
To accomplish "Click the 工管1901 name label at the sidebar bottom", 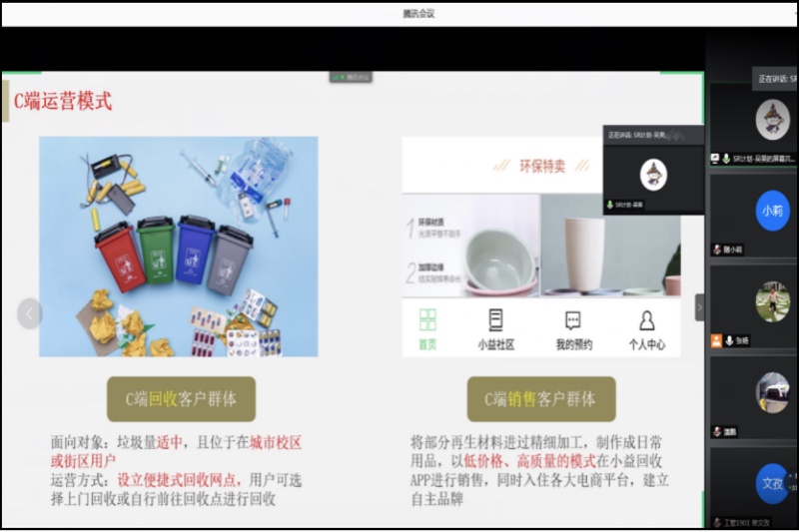I will click(747, 523).
